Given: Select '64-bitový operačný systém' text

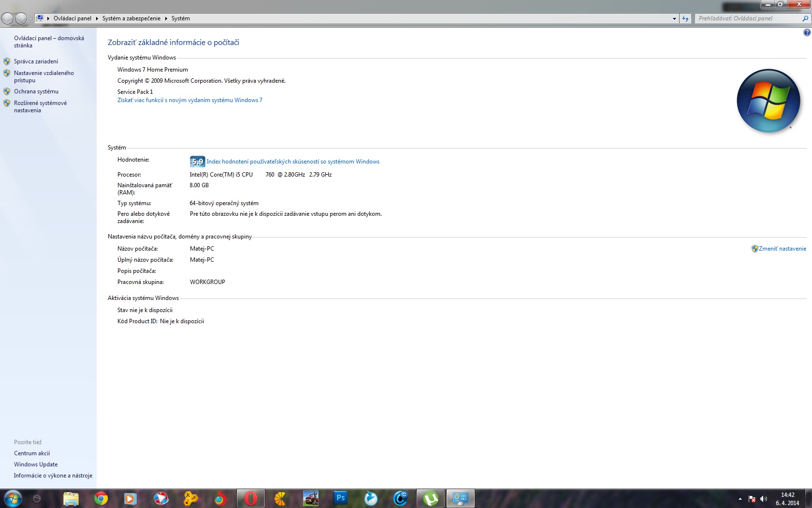Looking at the screenshot, I should 224,203.
